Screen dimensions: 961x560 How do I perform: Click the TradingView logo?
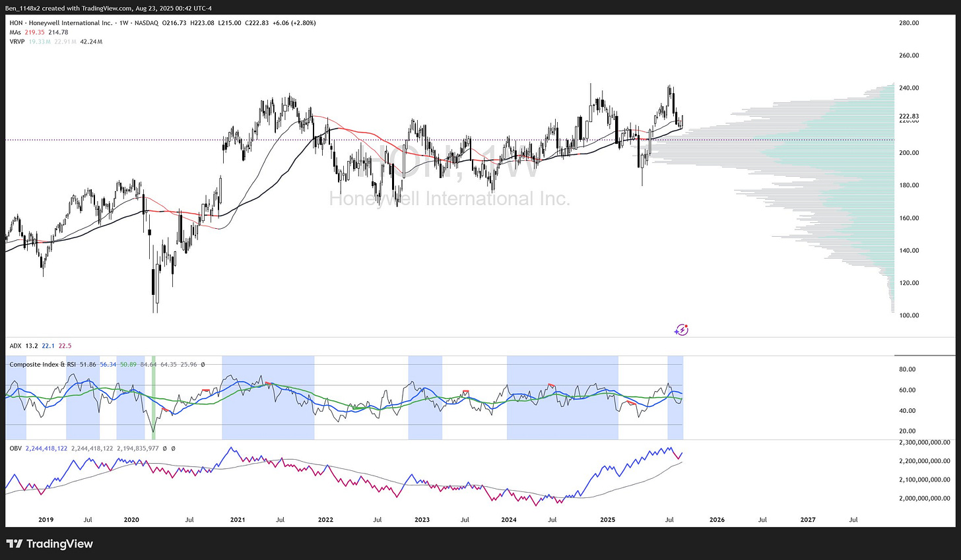pos(50,544)
